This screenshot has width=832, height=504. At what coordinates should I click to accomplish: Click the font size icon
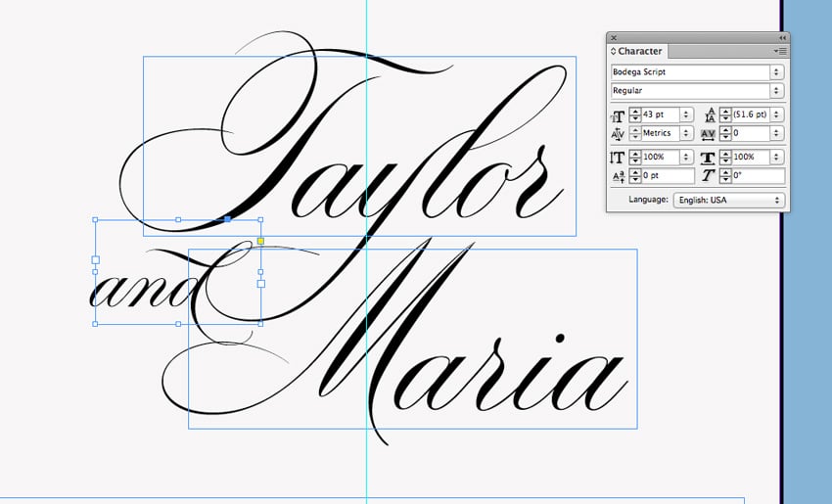tap(617, 115)
